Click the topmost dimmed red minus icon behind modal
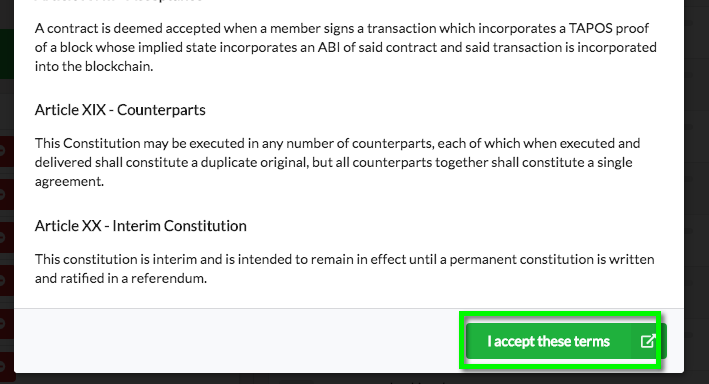The height and width of the screenshot is (384, 709). point(2,151)
